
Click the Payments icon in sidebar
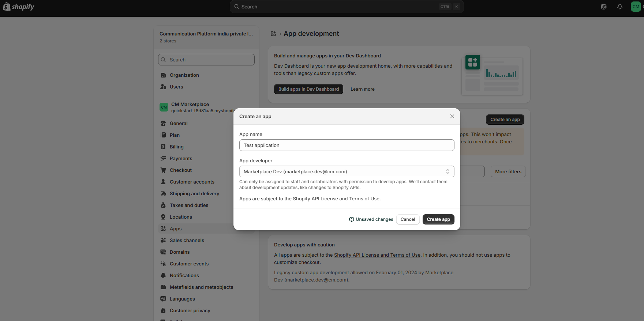point(163,158)
